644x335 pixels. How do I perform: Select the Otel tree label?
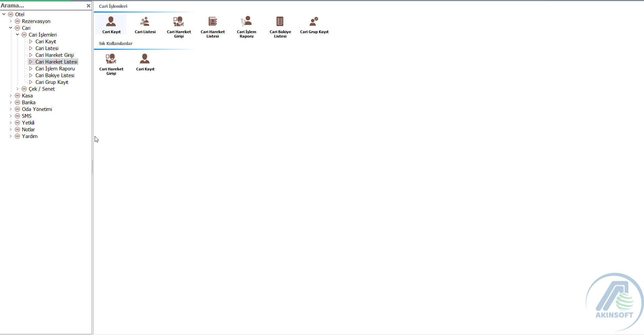coord(20,14)
